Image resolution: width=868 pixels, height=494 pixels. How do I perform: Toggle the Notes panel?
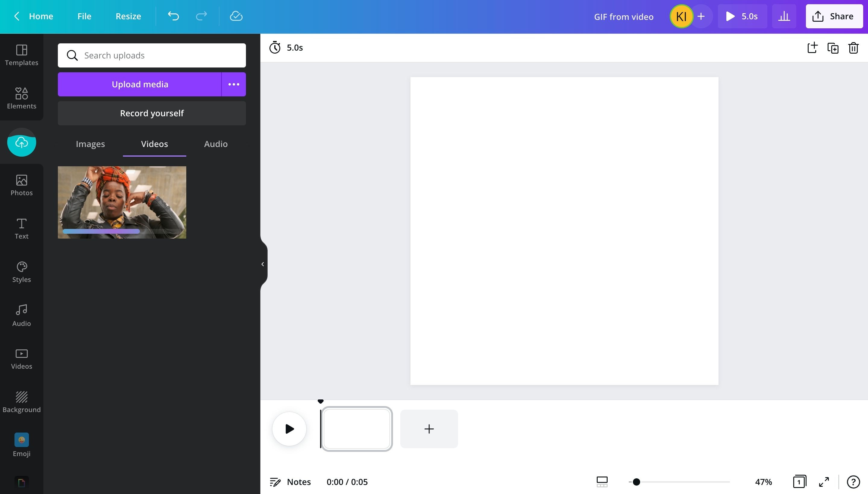[290, 482]
